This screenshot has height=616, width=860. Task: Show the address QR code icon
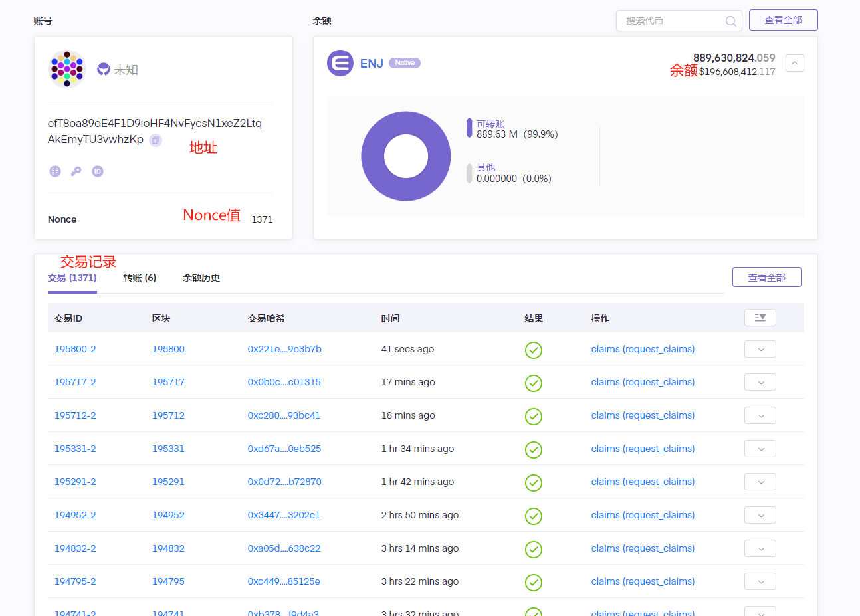[x=55, y=171]
